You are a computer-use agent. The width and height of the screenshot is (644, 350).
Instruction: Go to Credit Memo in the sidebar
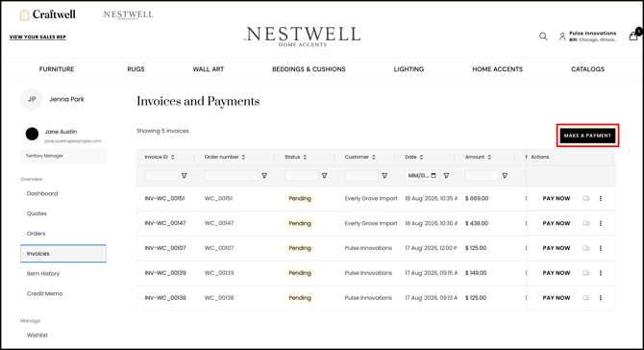[x=45, y=293]
